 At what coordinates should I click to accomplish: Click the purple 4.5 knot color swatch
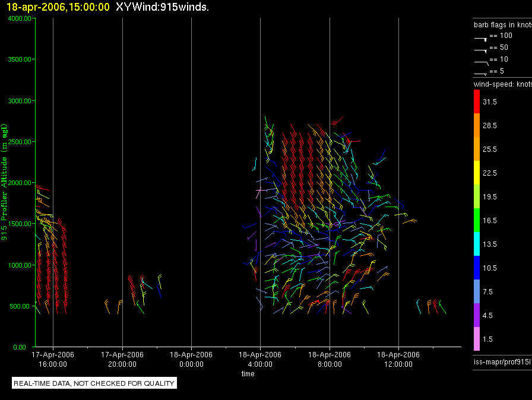477,315
